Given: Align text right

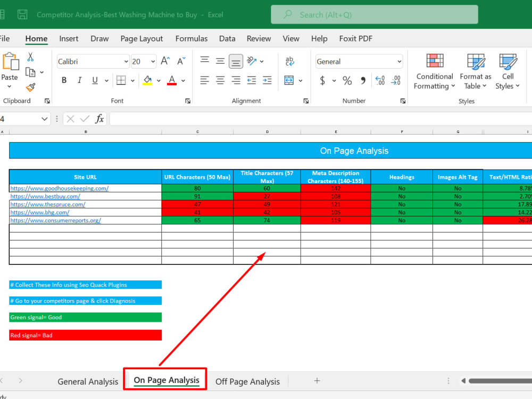Looking at the screenshot, I should coord(236,80).
